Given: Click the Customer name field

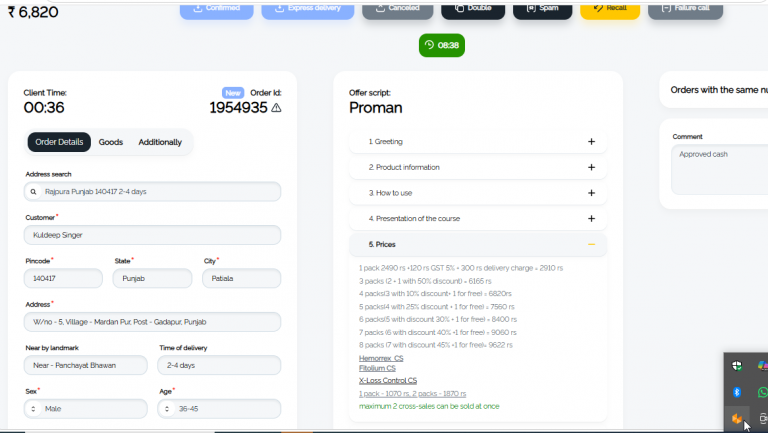Looking at the screenshot, I should [152, 235].
